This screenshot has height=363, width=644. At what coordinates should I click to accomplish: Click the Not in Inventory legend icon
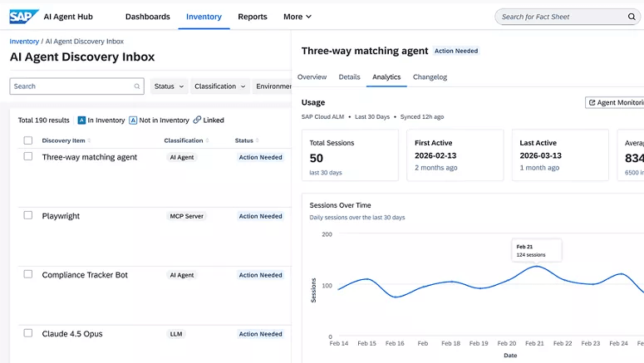pos(133,120)
